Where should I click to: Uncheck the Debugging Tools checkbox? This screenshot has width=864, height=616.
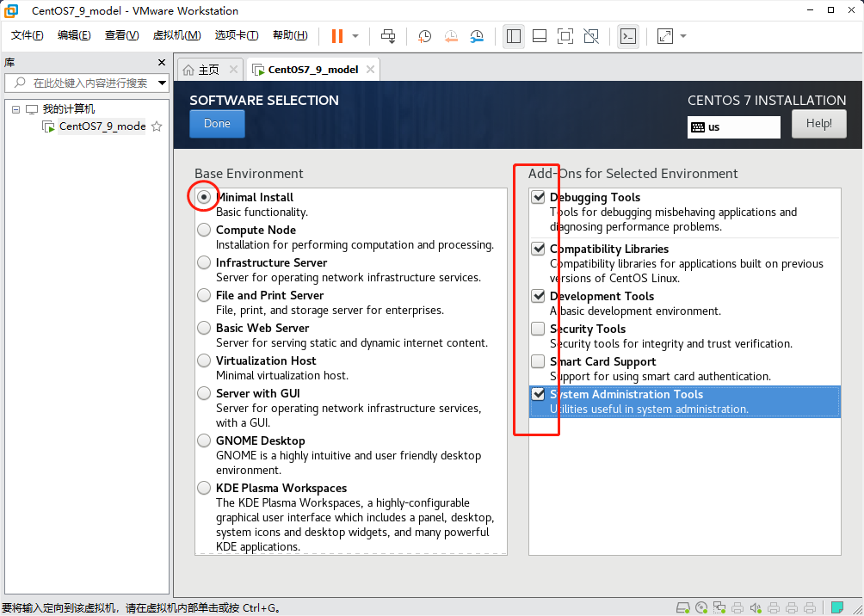pos(538,197)
